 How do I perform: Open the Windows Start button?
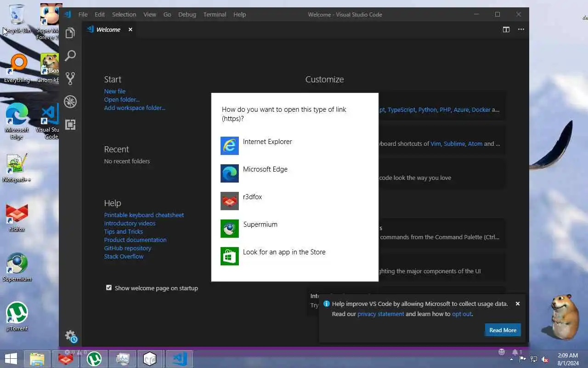click(x=11, y=359)
